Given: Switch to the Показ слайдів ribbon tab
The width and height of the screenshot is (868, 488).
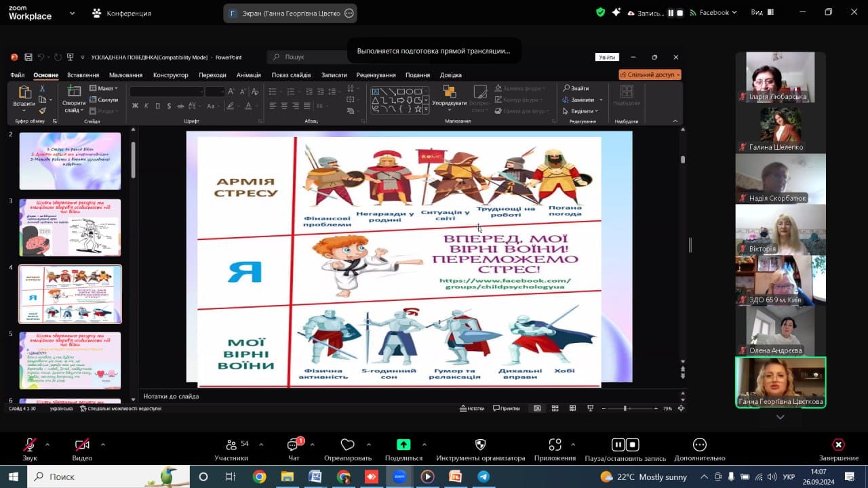Looking at the screenshot, I should click(x=291, y=75).
